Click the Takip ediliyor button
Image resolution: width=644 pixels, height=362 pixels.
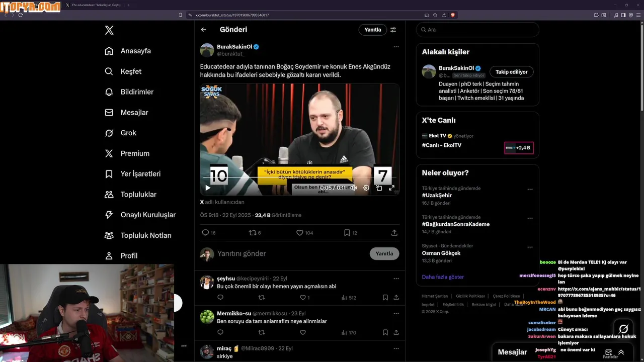coord(512,72)
